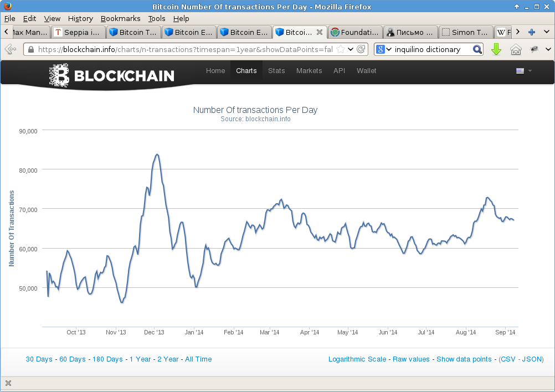Bookmark this page with the star icon
Viewport: 555px width, 392px height.
[x=341, y=49]
